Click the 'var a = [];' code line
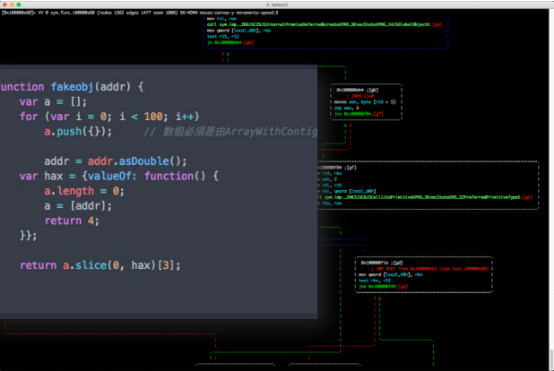 pyautogui.click(x=53, y=102)
